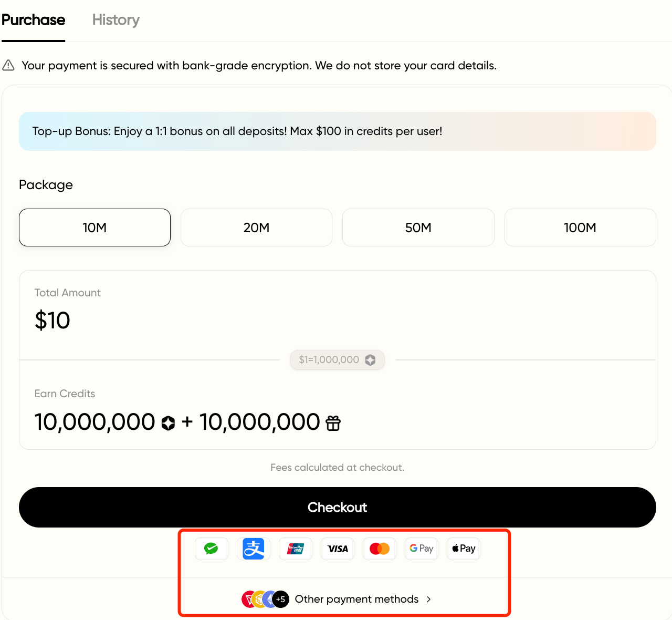Click the $1=1,000,000 exchange rate badge
672x620 pixels.
pos(337,360)
